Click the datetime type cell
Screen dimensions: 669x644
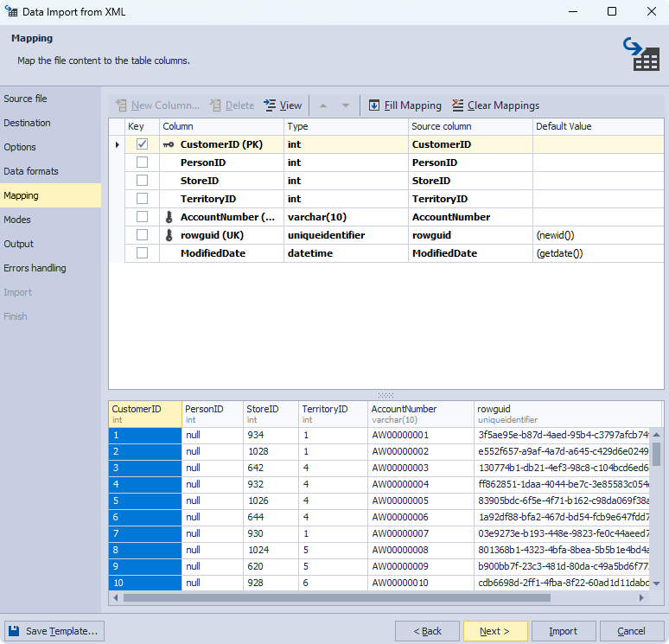(346, 253)
